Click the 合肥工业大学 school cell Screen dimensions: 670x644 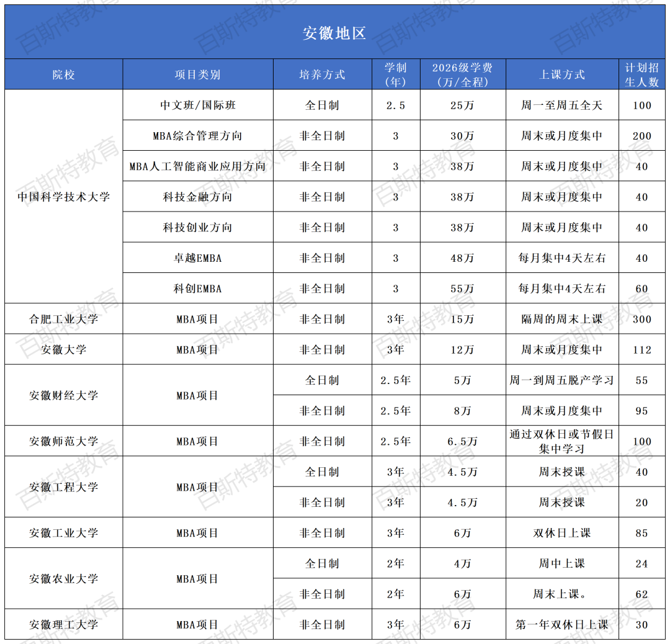pos(64,319)
